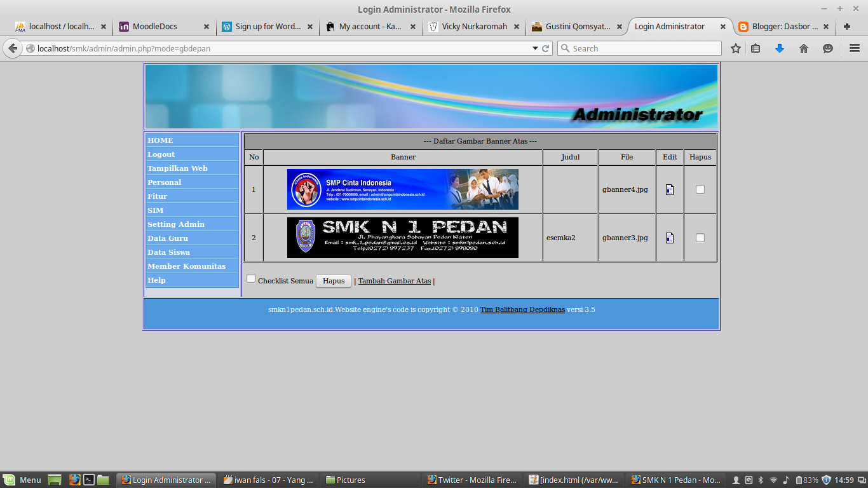The image size is (868, 488).
Task: Open the Mint Menu button
Action: click(x=22, y=480)
